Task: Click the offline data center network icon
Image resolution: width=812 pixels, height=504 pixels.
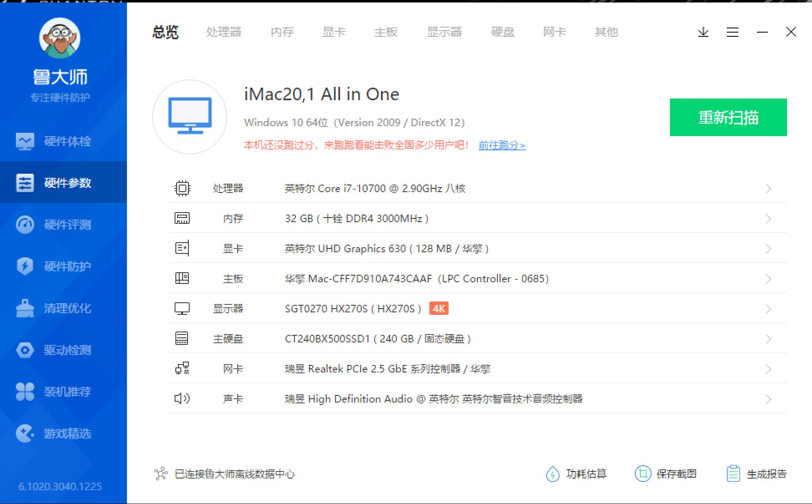Action: [161, 474]
